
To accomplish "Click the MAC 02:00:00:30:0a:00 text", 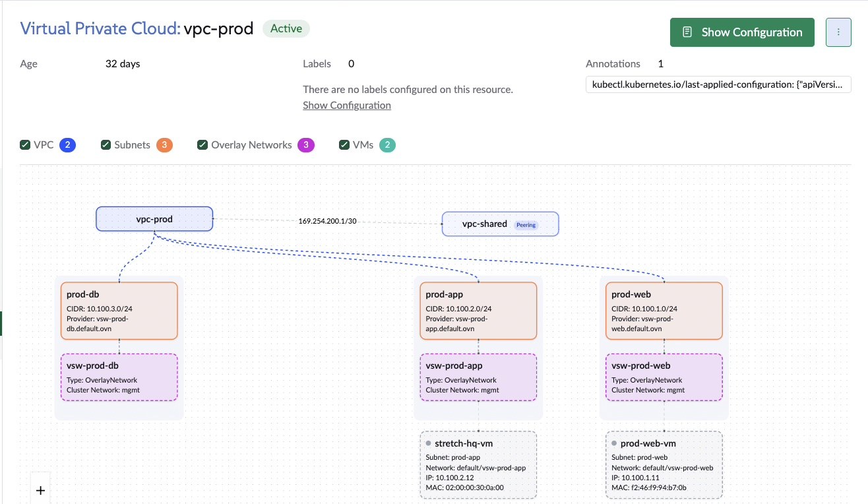I will tap(465, 488).
